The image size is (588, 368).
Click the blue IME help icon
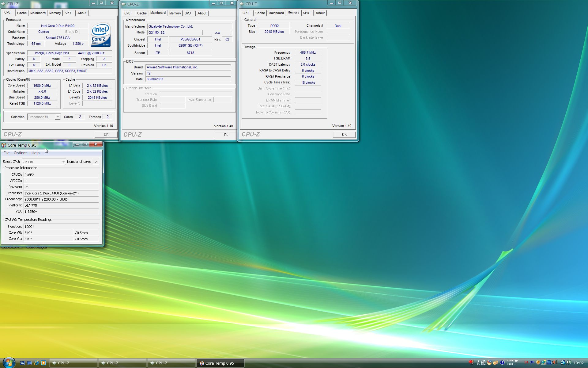click(x=502, y=362)
